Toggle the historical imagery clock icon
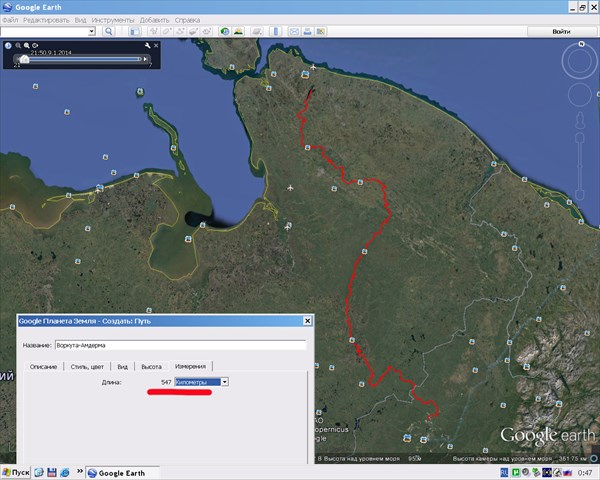The image size is (600, 480). tap(225, 31)
